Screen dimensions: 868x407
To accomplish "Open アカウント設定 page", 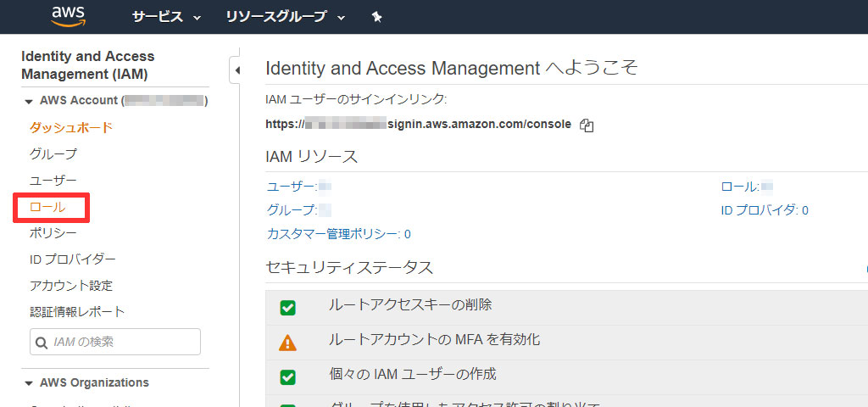I will (71, 286).
